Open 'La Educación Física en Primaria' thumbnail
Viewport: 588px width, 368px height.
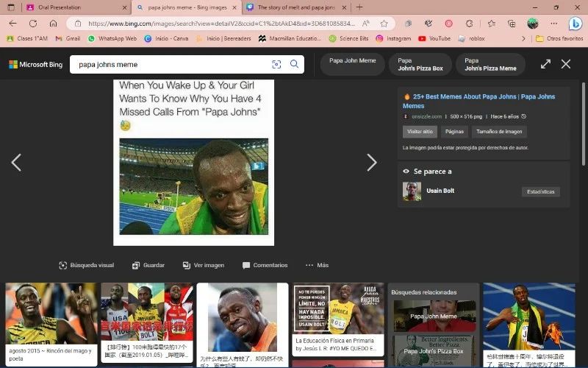pos(338,319)
